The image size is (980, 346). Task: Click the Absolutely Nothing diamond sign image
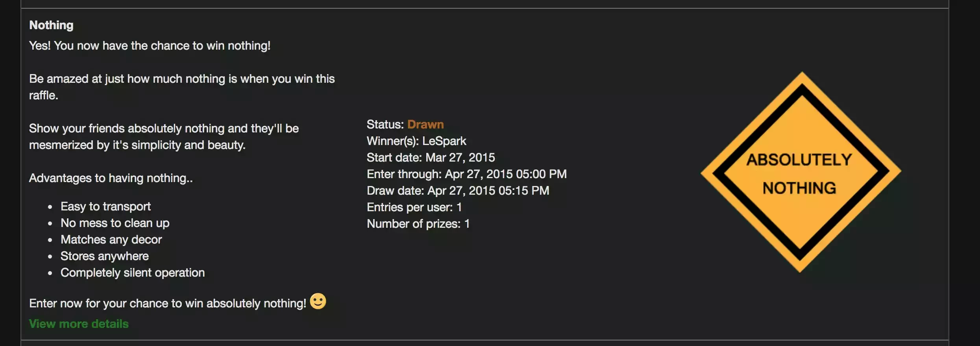[801, 172]
